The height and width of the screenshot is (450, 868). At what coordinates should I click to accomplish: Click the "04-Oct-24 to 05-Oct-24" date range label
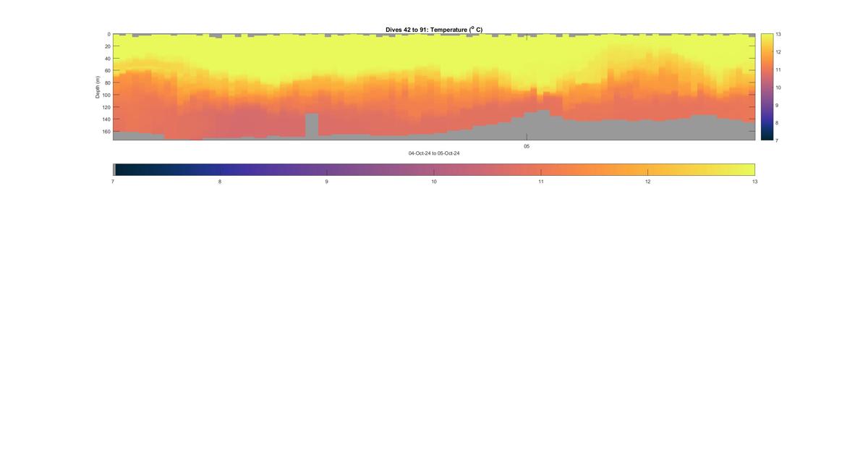[x=434, y=153]
